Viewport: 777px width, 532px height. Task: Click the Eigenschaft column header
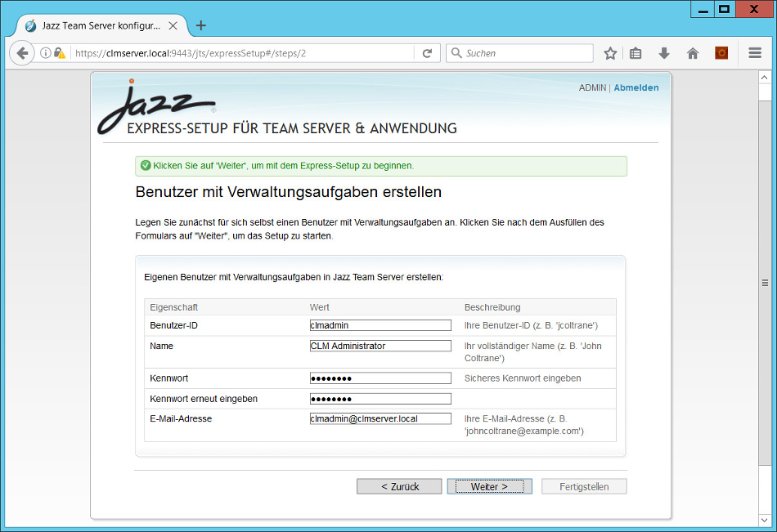174,307
